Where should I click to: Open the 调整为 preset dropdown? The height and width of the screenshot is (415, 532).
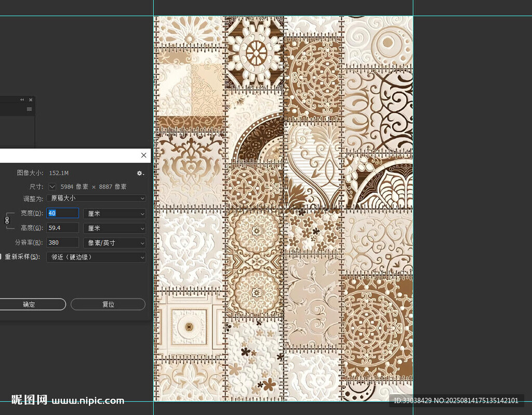[96, 198]
